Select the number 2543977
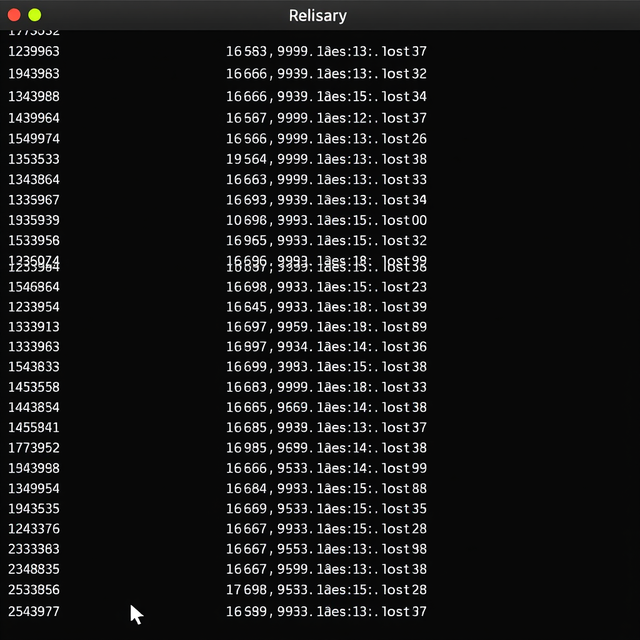 pos(34,611)
